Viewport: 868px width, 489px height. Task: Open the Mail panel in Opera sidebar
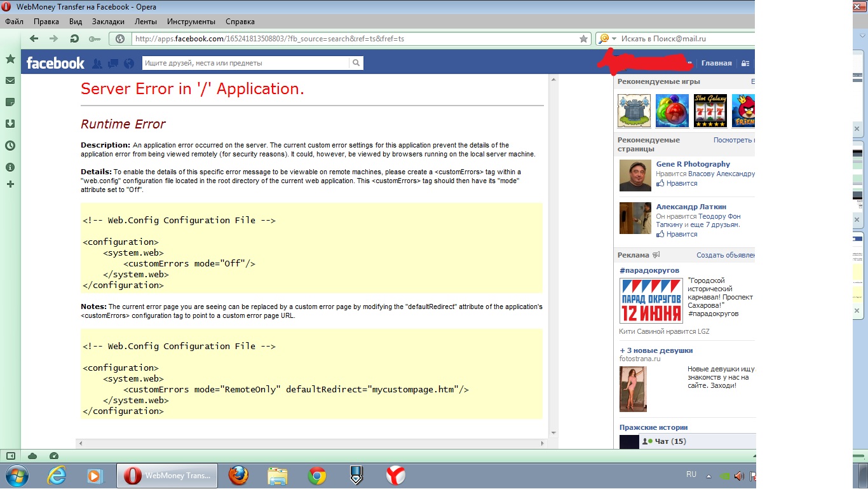pos(10,81)
